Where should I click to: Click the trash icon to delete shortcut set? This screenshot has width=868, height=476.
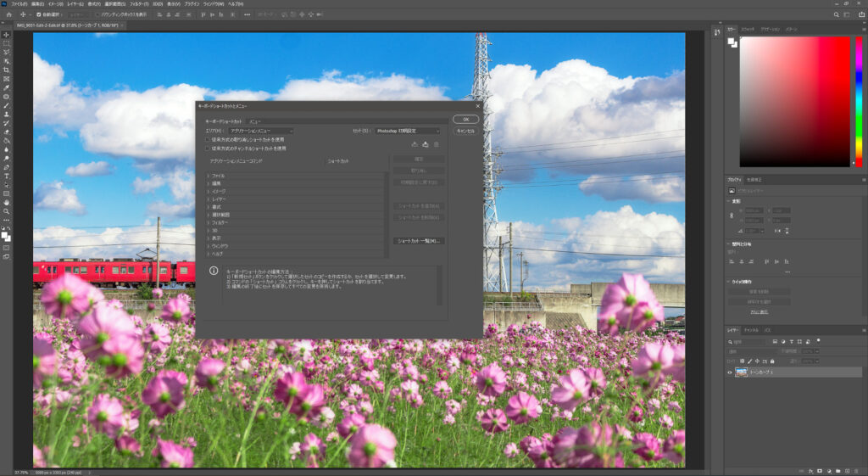coord(437,144)
